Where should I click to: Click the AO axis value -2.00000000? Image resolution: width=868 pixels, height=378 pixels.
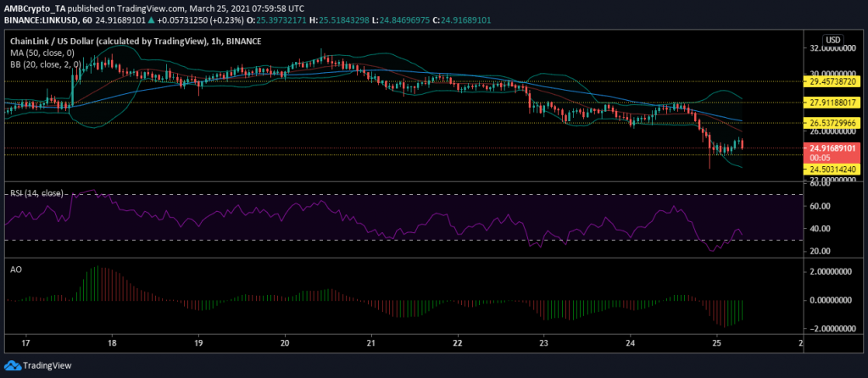[x=832, y=329]
